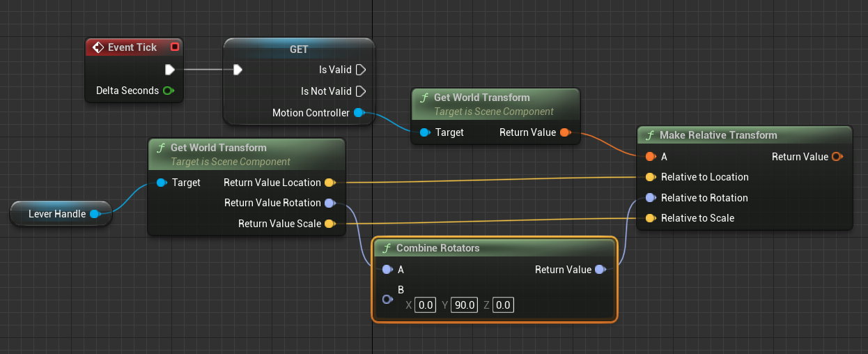Click the Relative to Rotation input pin

pyautogui.click(x=650, y=198)
